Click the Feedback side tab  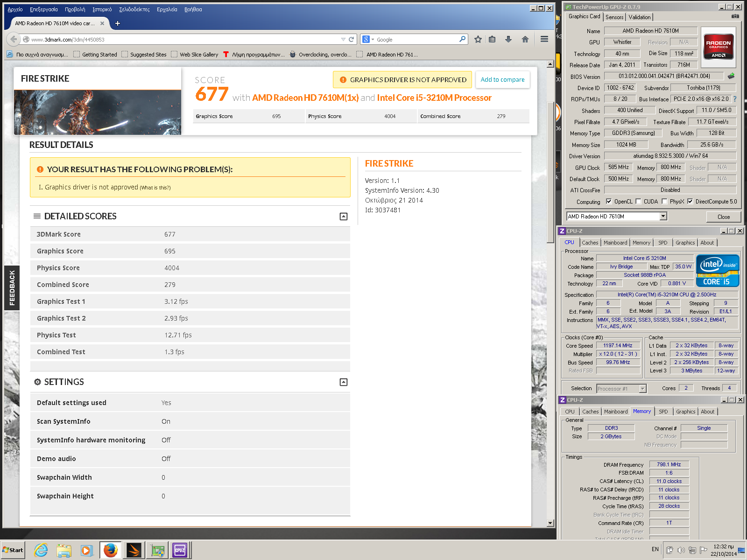pos(12,288)
